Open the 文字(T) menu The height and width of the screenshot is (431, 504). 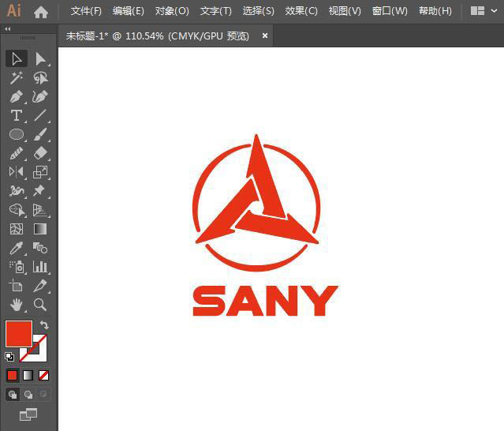coord(215,11)
